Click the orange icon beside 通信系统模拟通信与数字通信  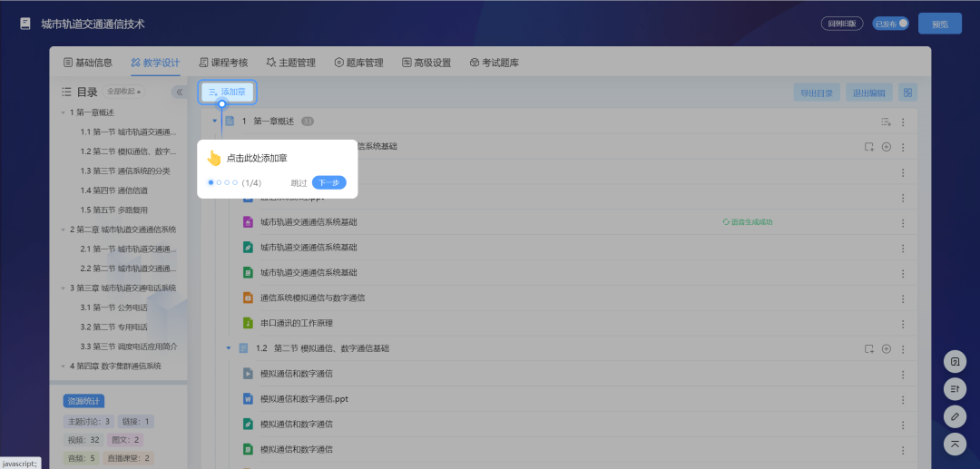248,298
